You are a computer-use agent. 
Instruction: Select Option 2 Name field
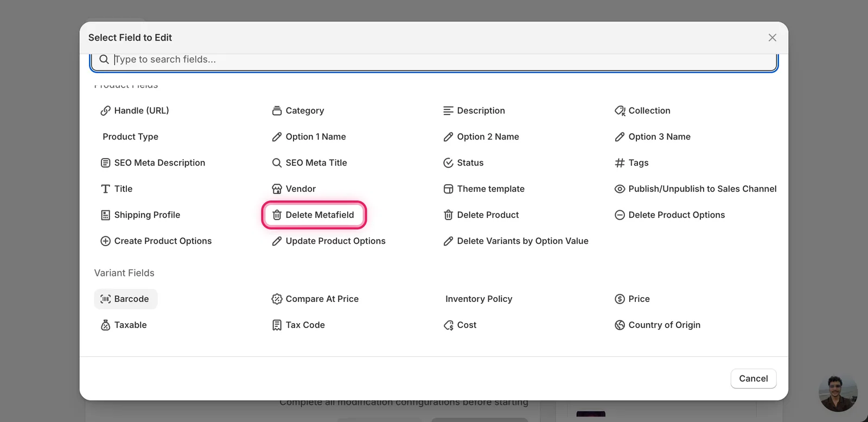(481, 137)
